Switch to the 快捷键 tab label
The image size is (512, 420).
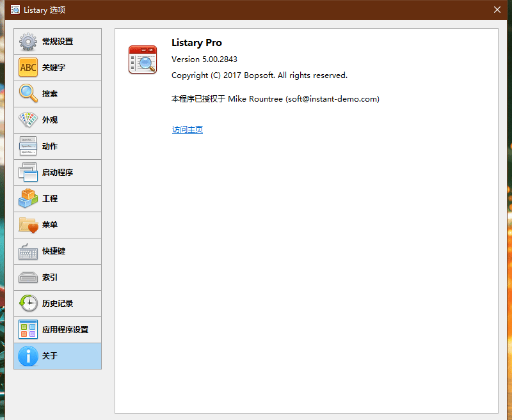(x=54, y=251)
